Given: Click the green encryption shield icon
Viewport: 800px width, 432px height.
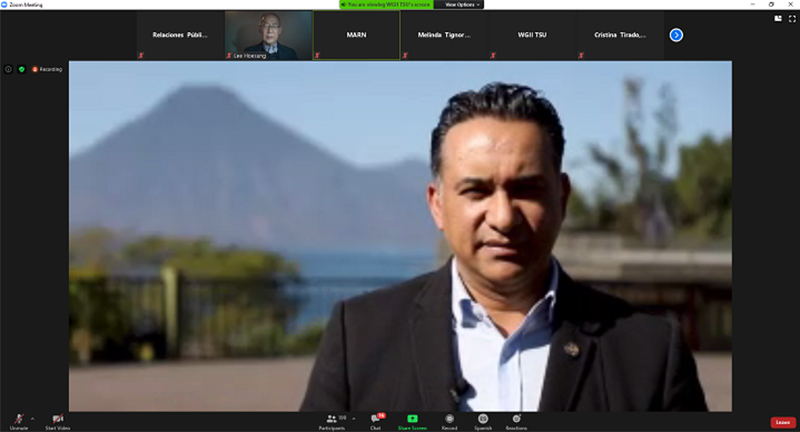Looking at the screenshot, I should tap(21, 69).
